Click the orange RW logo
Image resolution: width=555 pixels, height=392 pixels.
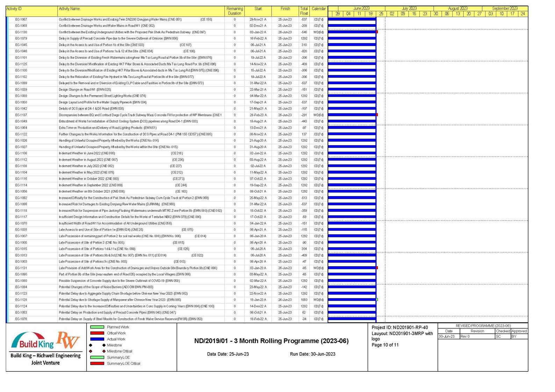pyautogui.click(x=69, y=340)
